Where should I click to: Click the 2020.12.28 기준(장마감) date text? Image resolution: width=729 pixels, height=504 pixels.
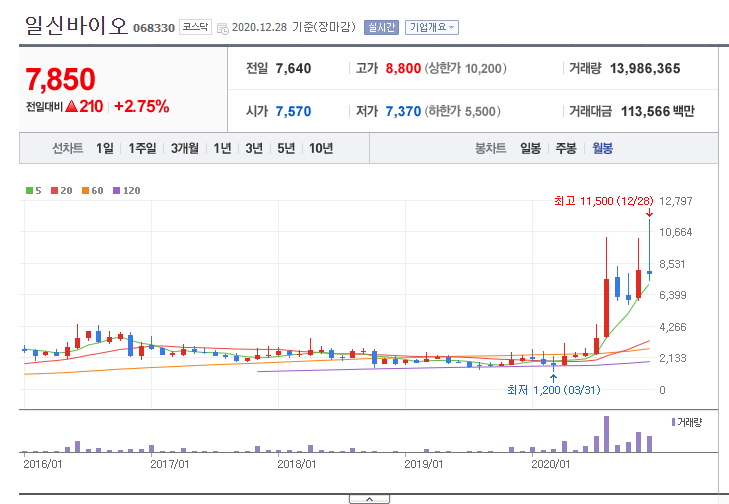point(293,27)
